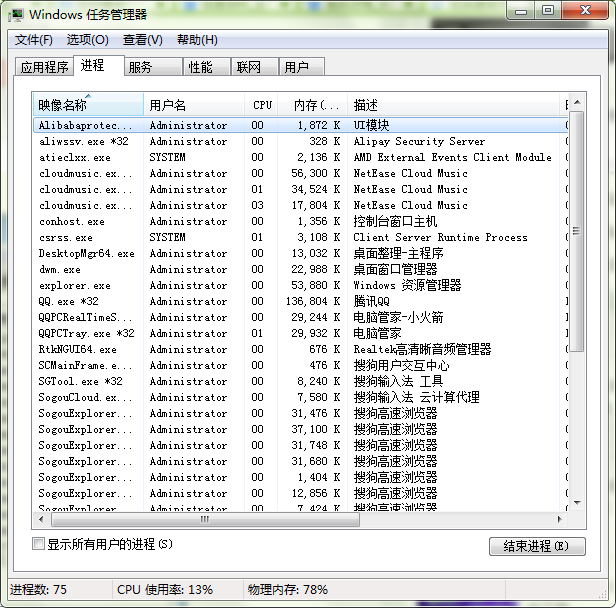
Task: Open the 帮助(H) menu
Action: (197, 40)
